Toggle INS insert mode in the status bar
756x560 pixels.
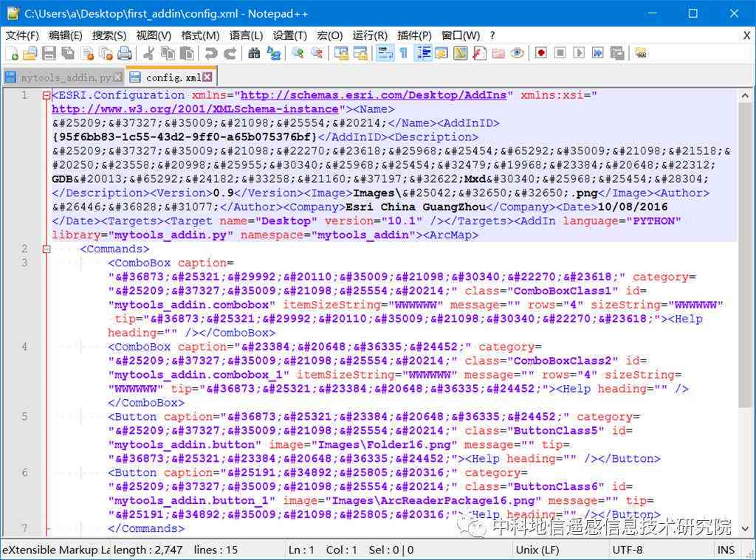(x=725, y=550)
